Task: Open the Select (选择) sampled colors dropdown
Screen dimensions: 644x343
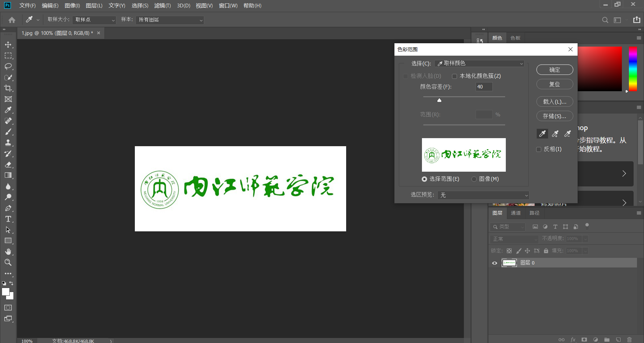Action: coord(479,63)
